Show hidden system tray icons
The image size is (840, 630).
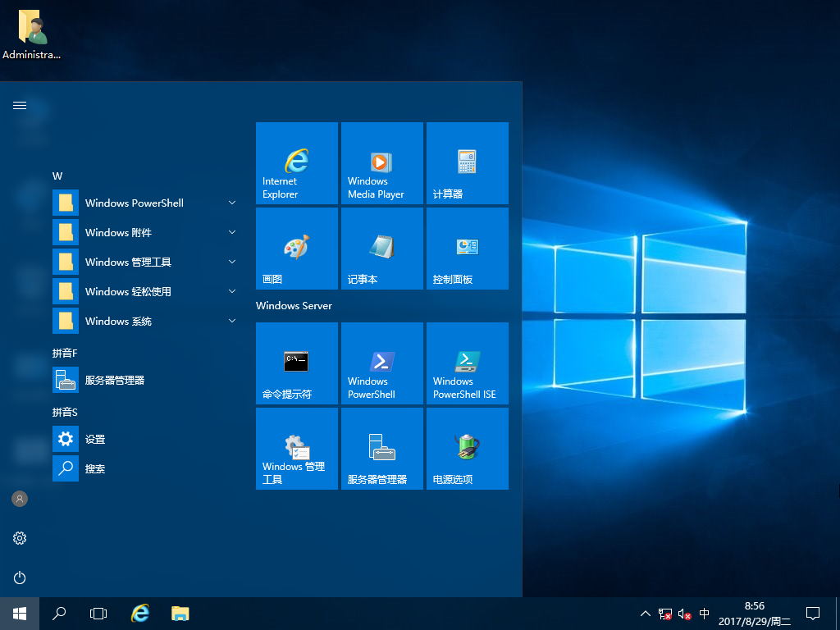tap(646, 614)
